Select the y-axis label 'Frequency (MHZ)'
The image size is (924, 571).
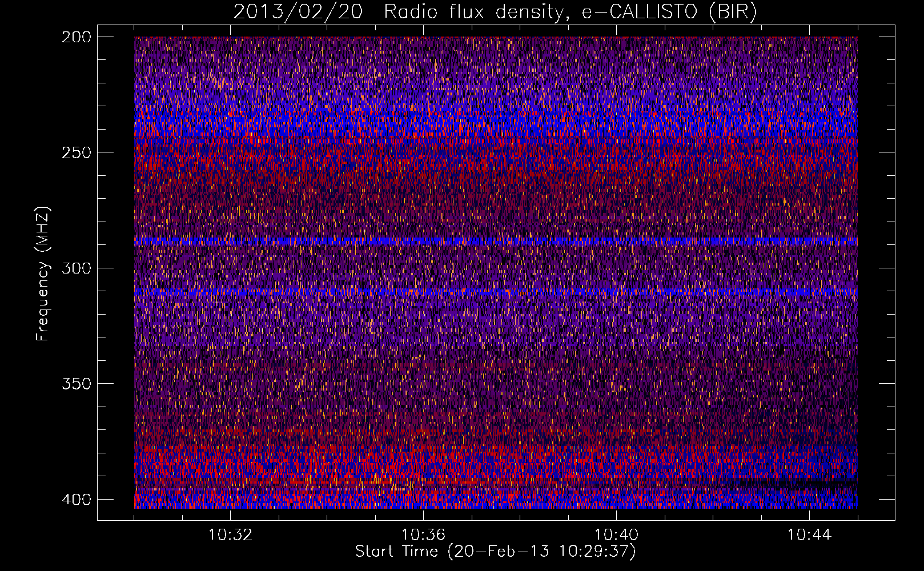click(x=43, y=274)
